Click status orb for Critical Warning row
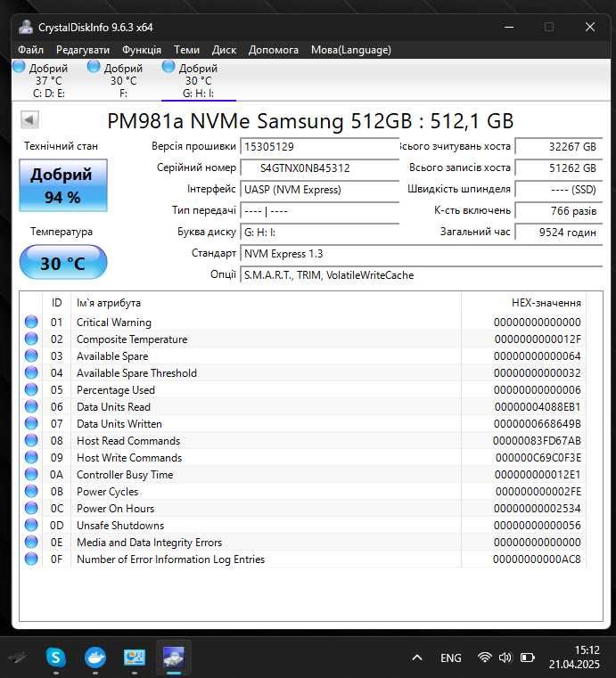Viewport: 616px width, 678px height. coord(31,322)
